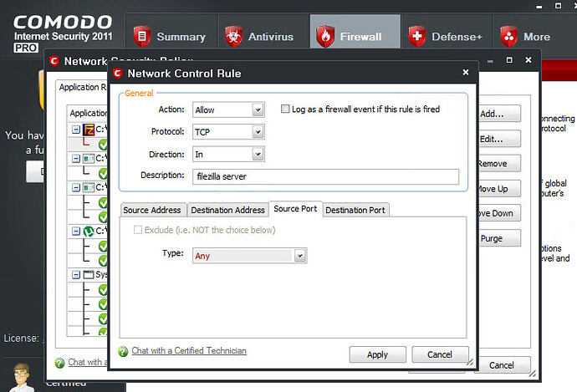The width and height of the screenshot is (577, 392).
Task: Click the uTorrent icon in application tree
Action: click(89, 231)
